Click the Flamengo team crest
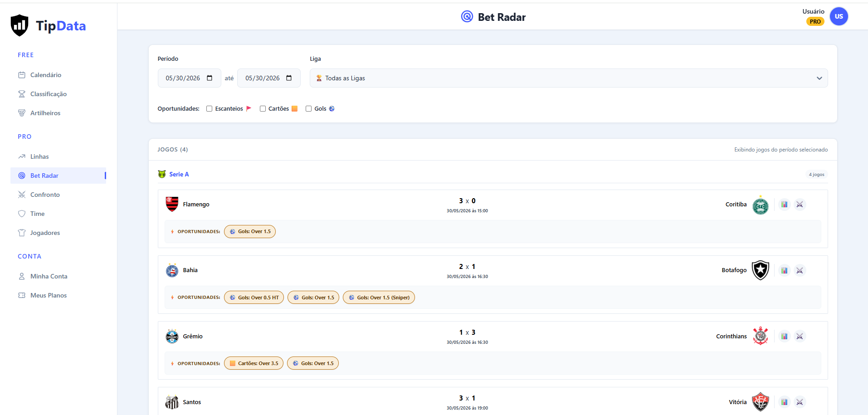This screenshot has width=868, height=415. pyautogui.click(x=172, y=204)
